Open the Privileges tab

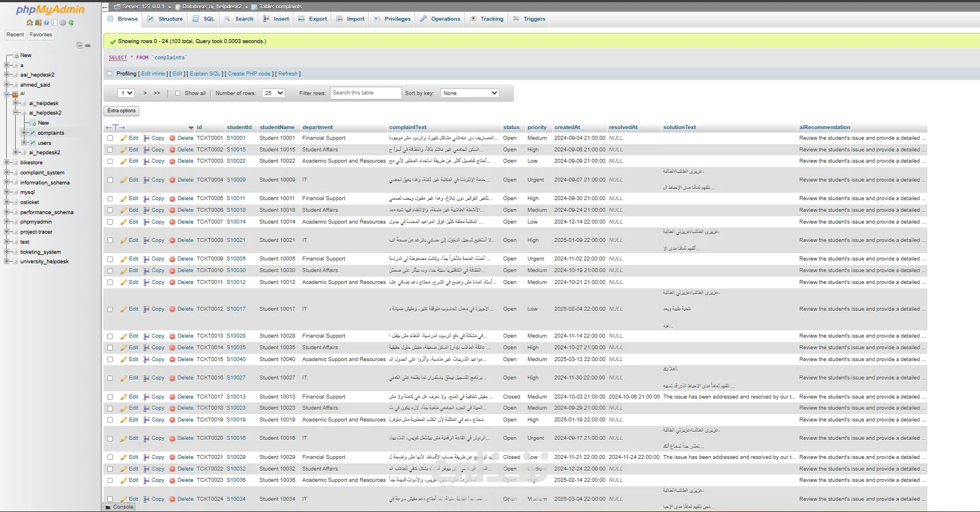pos(392,18)
